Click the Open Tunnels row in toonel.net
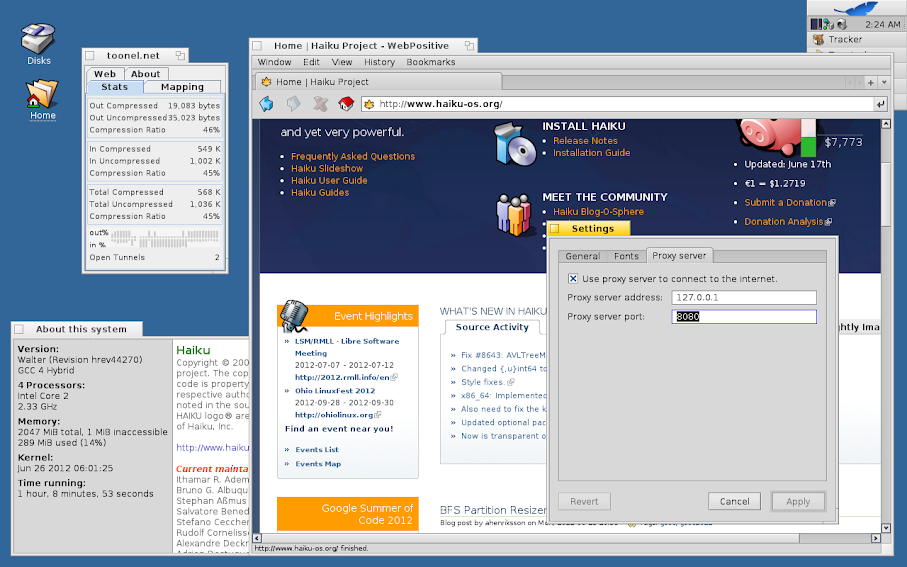The image size is (907, 567). point(154,257)
